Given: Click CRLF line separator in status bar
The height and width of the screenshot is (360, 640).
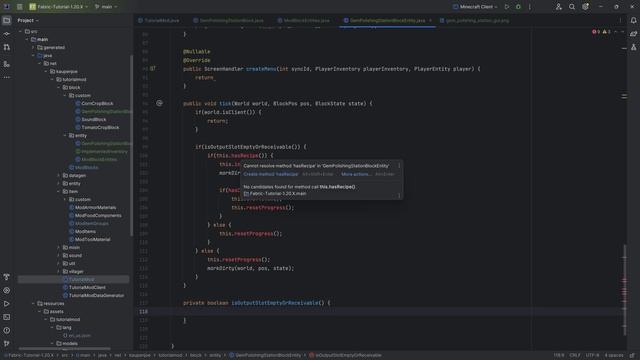Looking at the screenshot, I should [x=575, y=356].
